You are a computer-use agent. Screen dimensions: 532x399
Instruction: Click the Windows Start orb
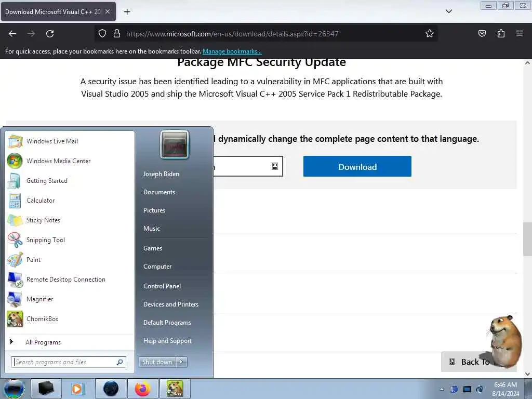[14, 389]
